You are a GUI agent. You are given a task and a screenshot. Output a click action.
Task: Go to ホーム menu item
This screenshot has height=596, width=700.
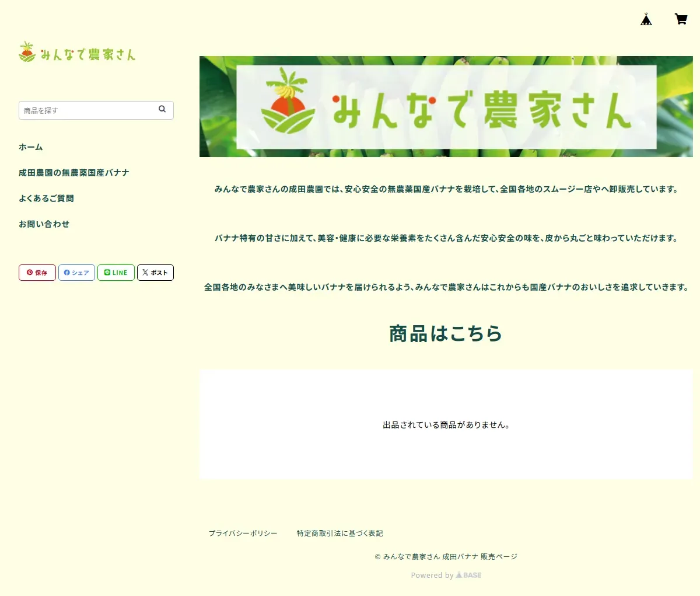(31, 147)
